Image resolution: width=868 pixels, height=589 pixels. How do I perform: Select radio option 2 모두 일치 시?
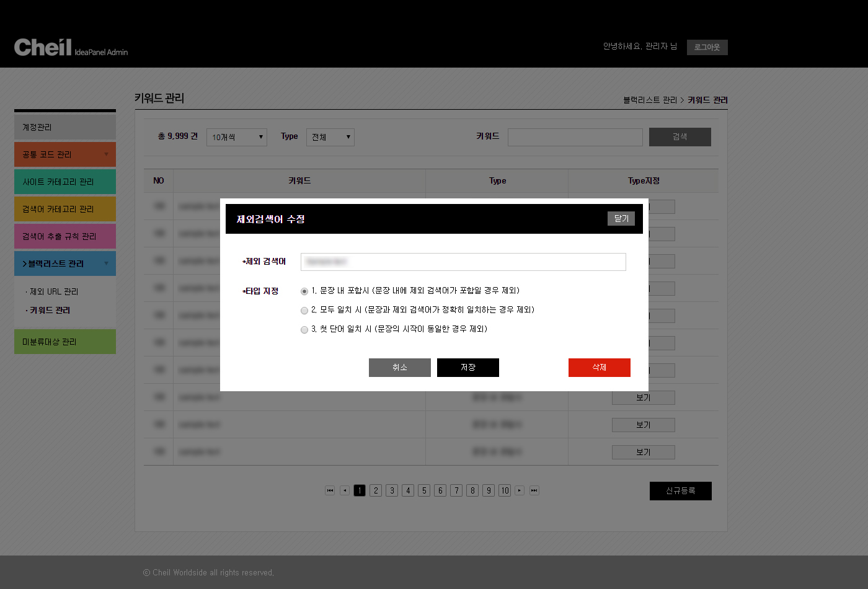pos(304,311)
